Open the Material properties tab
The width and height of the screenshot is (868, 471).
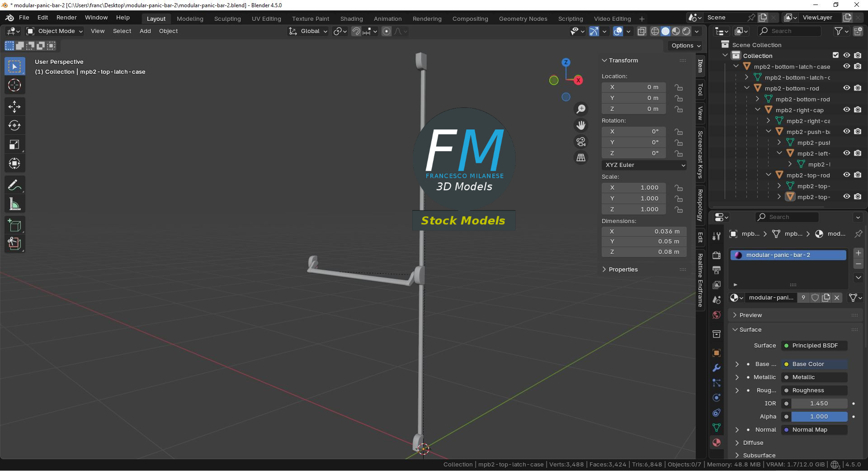(x=717, y=442)
